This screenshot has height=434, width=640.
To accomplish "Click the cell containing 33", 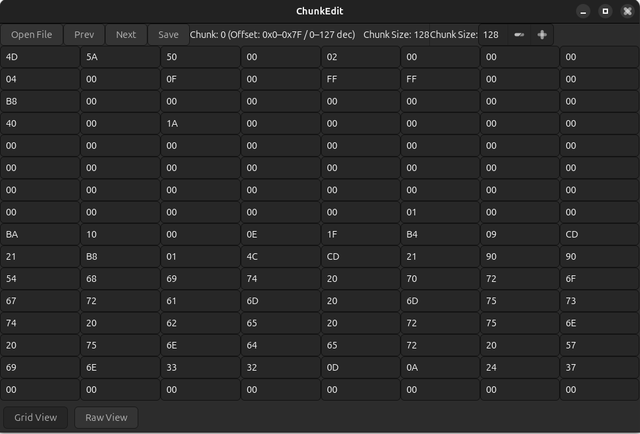I will (200, 367).
